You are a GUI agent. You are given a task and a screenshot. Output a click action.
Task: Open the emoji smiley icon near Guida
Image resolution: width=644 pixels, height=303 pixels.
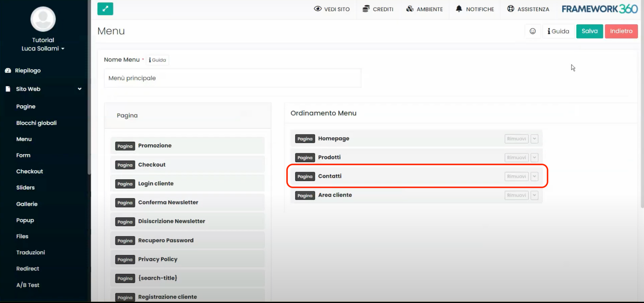533,31
